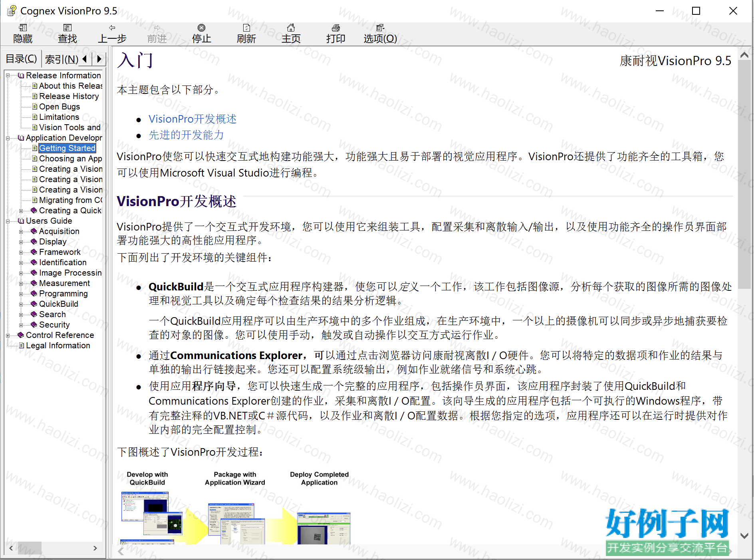
Task: Collapse the Users Guide tree node
Action: 8,221
